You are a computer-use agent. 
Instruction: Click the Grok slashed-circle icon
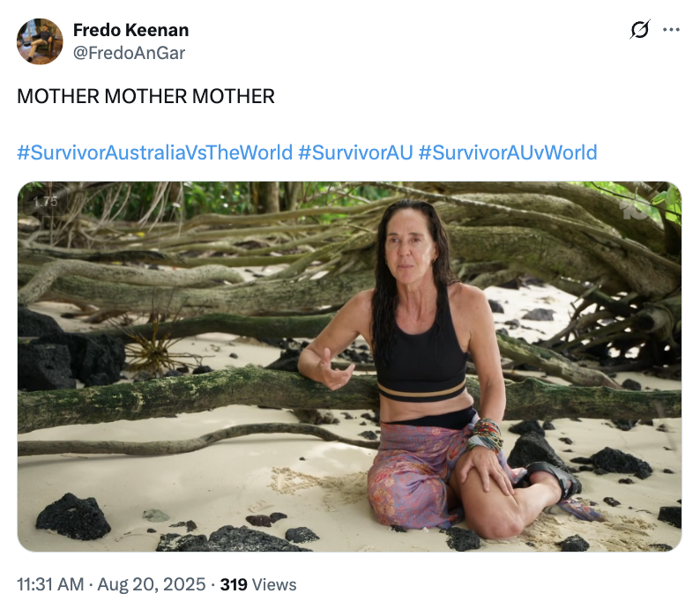pyautogui.click(x=641, y=30)
